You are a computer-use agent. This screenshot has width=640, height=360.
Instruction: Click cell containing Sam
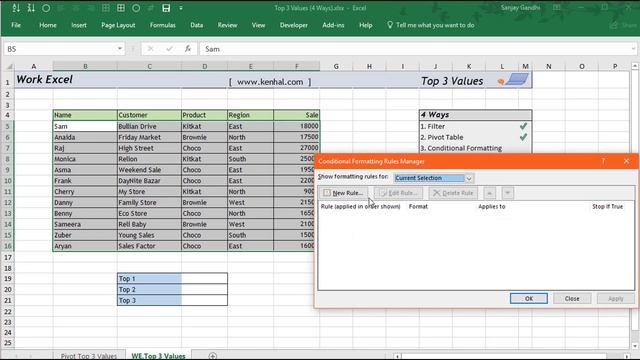click(85, 126)
